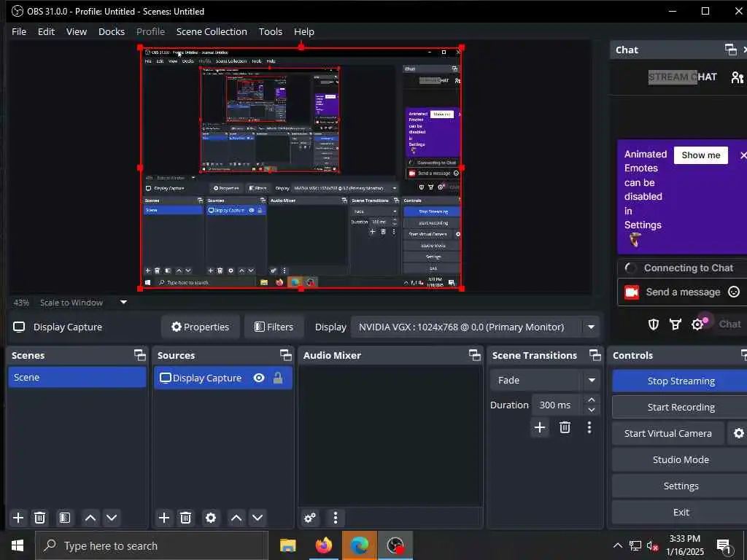Click the Windows search box
The height and width of the screenshot is (560, 747).
[152, 545]
